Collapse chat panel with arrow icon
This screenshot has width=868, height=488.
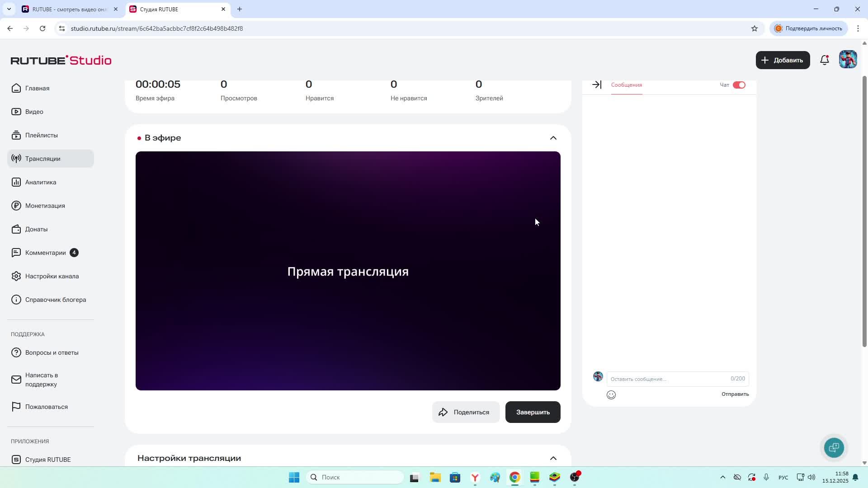(x=597, y=85)
